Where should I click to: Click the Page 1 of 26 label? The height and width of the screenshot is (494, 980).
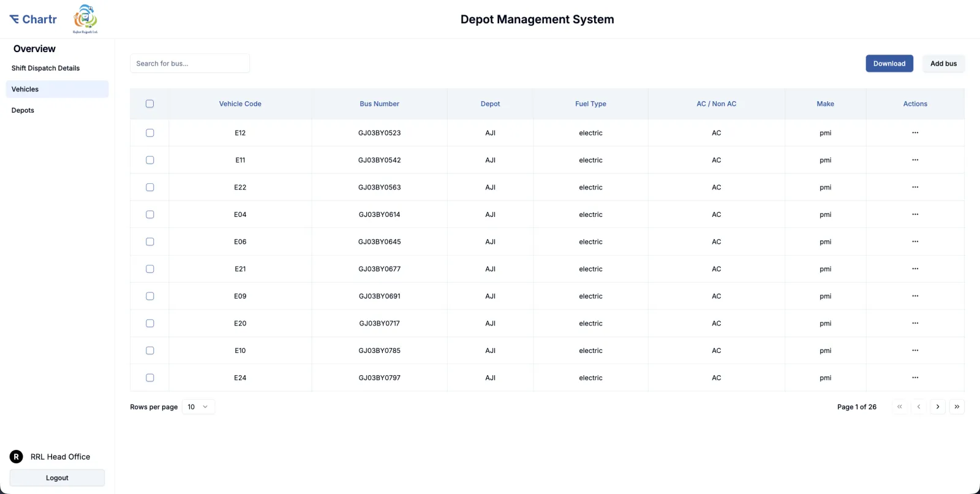coord(856,407)
